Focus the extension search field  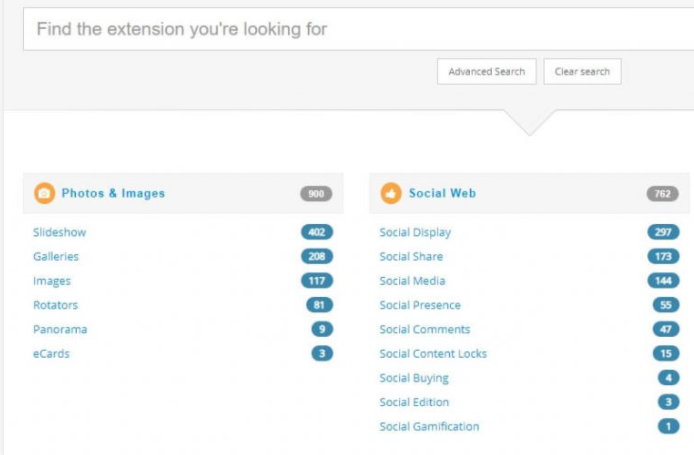point(359,29)
